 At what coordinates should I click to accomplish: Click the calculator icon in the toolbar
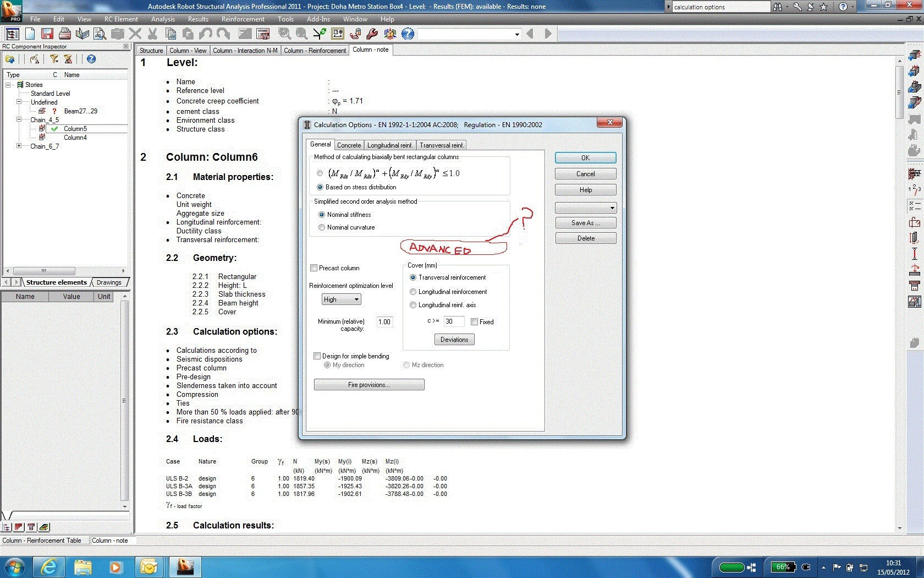coord(263,34)
